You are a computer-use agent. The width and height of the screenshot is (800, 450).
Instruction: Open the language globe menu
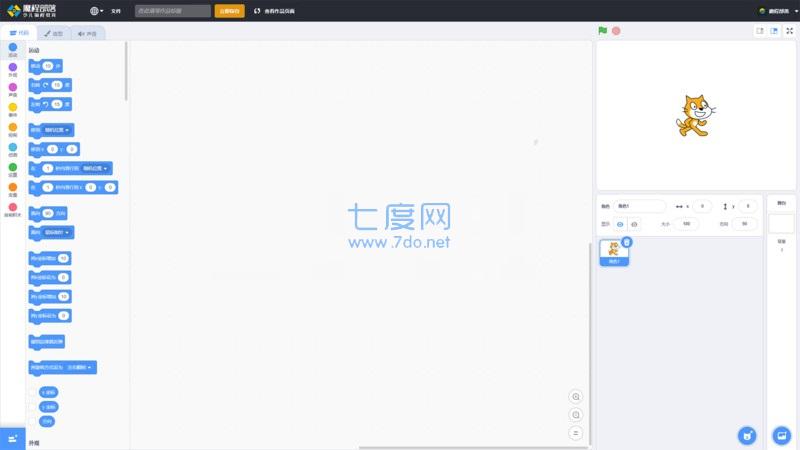click(x=96, y=11)
